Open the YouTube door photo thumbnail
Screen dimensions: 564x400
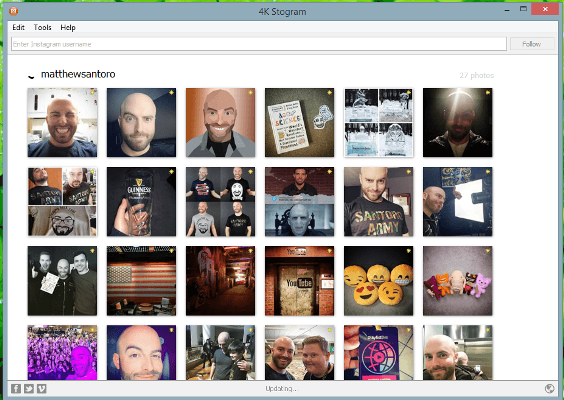(x=299, y=281)
